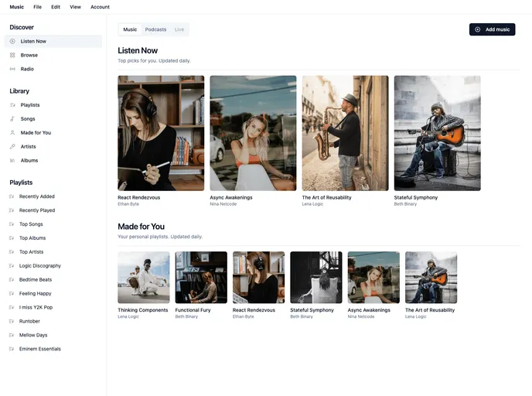Click the plus circle icon in Add music
The image size is (532, 396).
coord(478,29)
